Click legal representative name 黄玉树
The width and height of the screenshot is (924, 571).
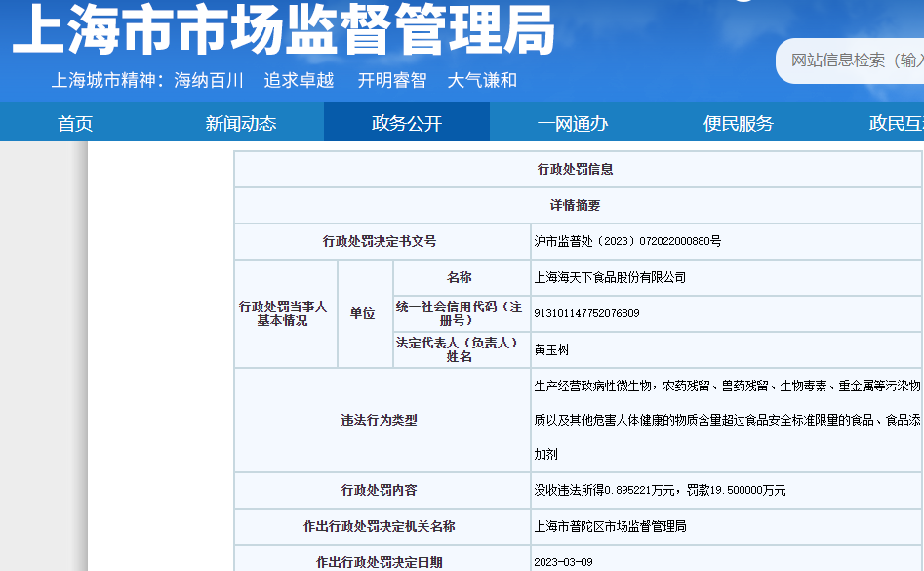click(551, 349)
